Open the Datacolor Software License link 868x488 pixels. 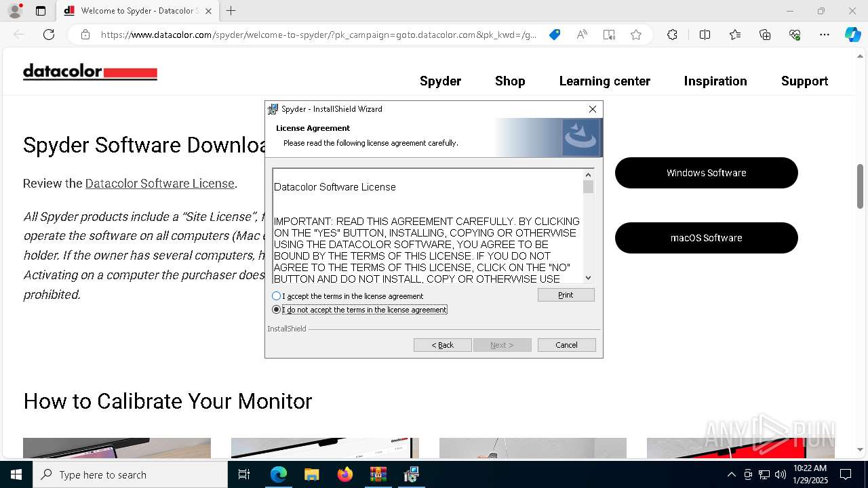pyautogui.click(x=159, y=184)
